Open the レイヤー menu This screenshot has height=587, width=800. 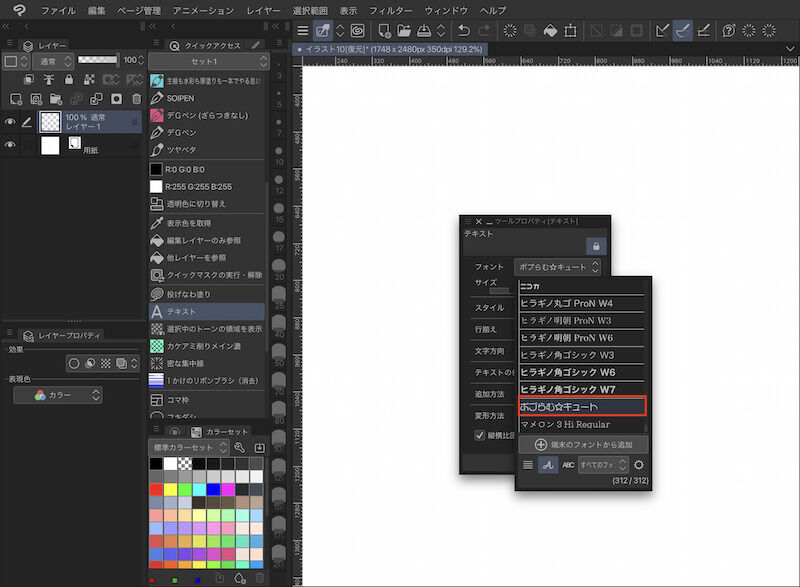coord(263,10)
